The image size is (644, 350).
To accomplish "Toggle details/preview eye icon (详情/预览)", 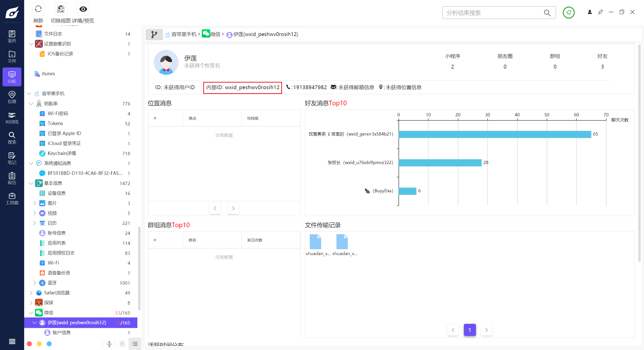I will tap(83, 9).
